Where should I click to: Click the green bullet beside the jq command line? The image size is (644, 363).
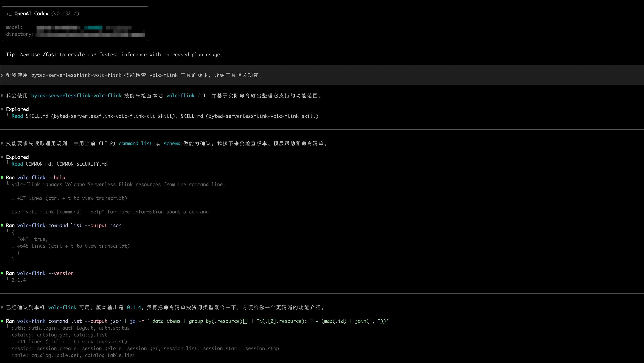point(2,321)
